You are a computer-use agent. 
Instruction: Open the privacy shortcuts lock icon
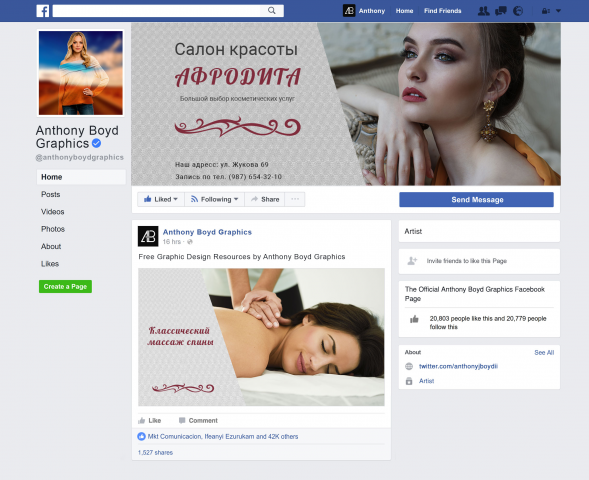(545, 11)
